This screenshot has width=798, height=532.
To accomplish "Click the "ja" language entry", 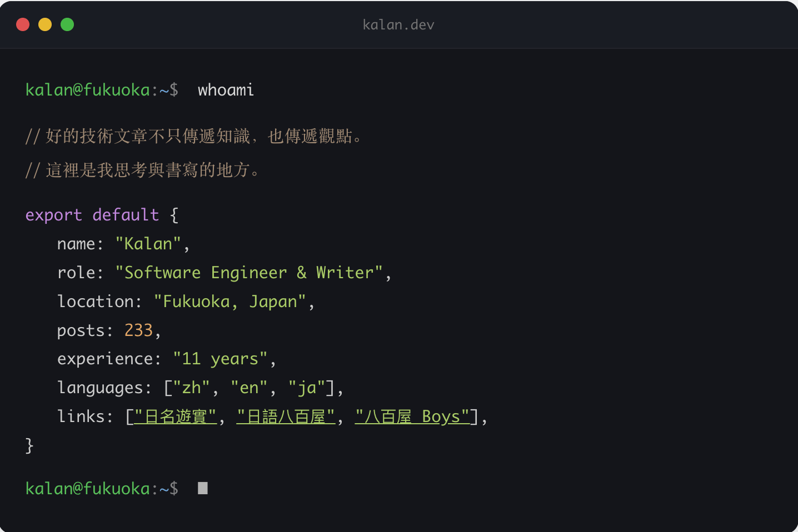I will (307, 388).
